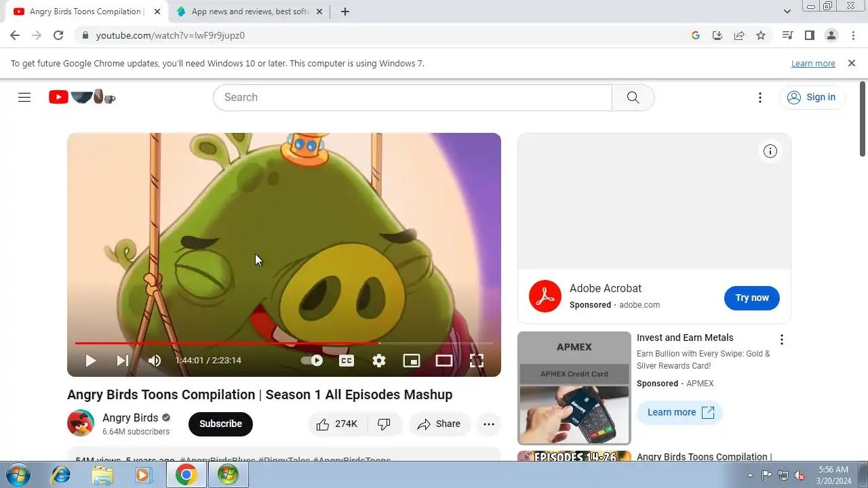Go to YouTube home logo

click(82, 97)
